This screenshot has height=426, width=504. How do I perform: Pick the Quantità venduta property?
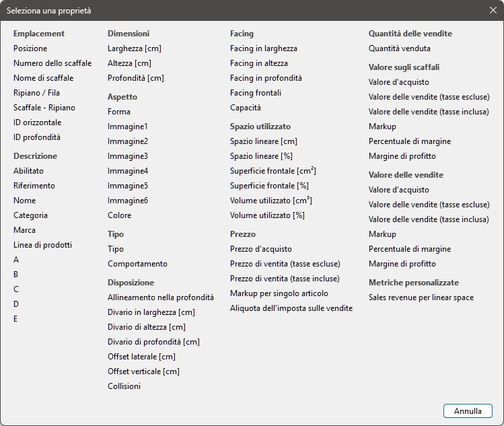[x=399, y=48]
